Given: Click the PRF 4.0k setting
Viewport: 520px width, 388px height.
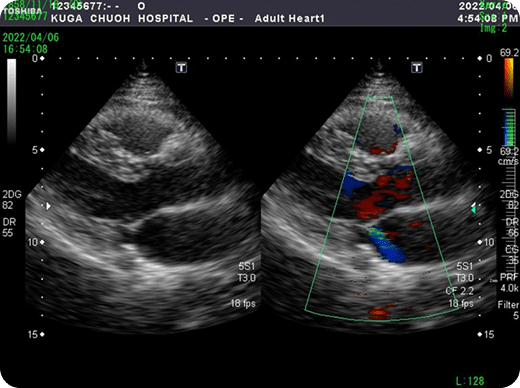Looking at the screenshot, I should tap(509, 283).
